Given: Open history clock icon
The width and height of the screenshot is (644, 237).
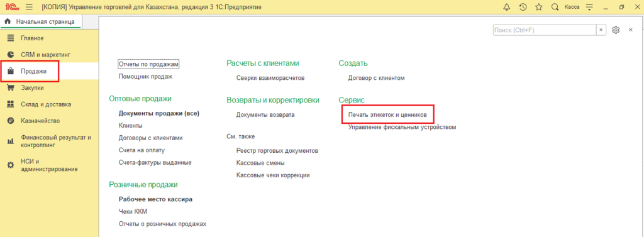Looking at the screenshot, I should 523,7.
